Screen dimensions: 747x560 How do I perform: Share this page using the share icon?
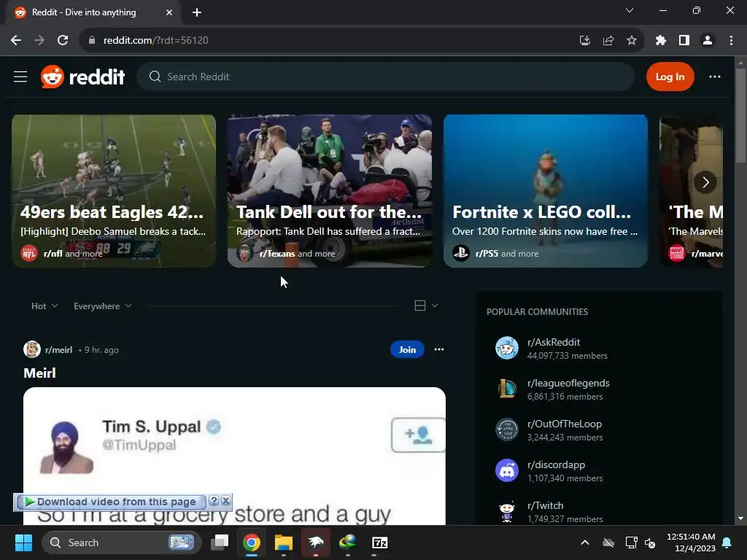[608, 41]
